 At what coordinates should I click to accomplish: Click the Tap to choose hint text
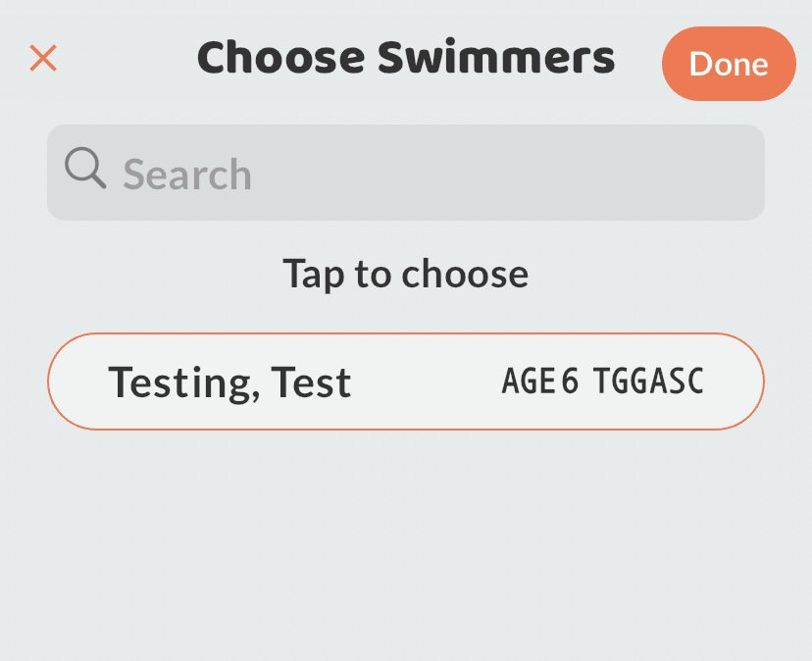pyautogui.click(x=406, y=274)
